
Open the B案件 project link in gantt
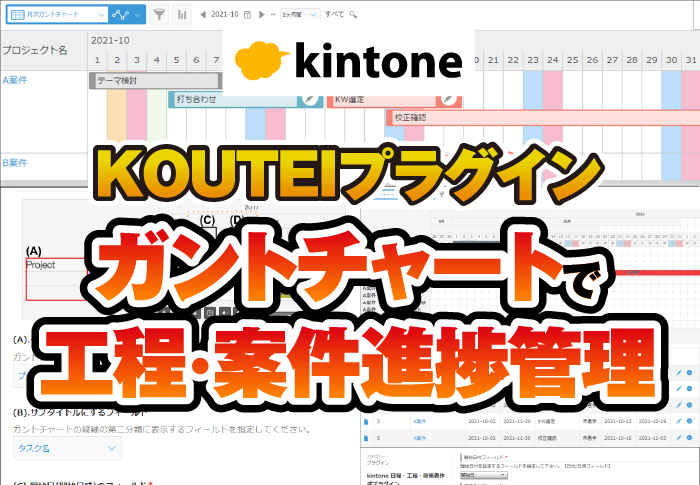click(x=15, y=163)
